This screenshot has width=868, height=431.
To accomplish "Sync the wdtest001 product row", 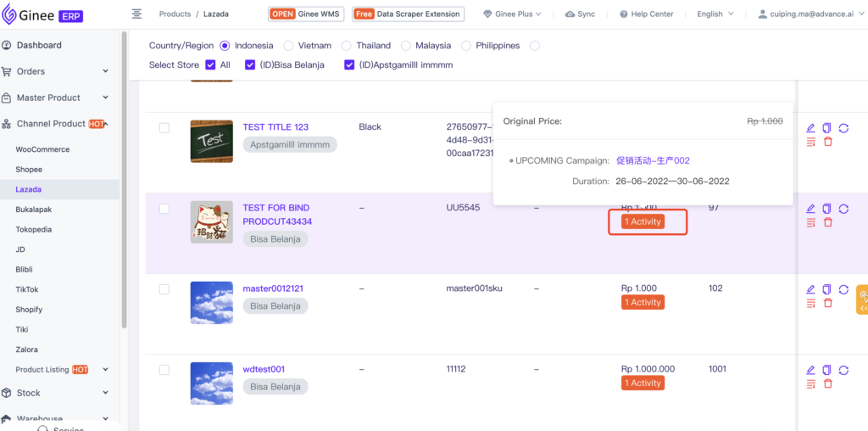I will pyautogui.click(x=843, y=370).
